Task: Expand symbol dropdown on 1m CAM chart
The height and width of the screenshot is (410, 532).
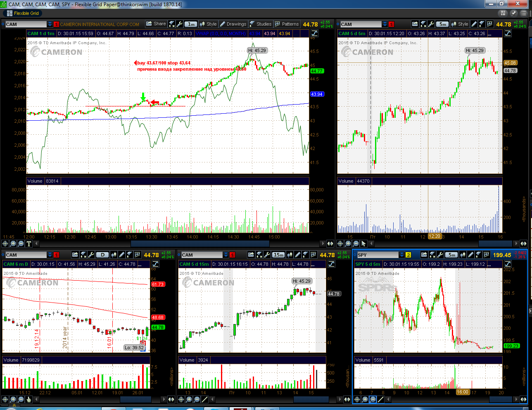Action: pyautogui.click(x=50, y=24)
